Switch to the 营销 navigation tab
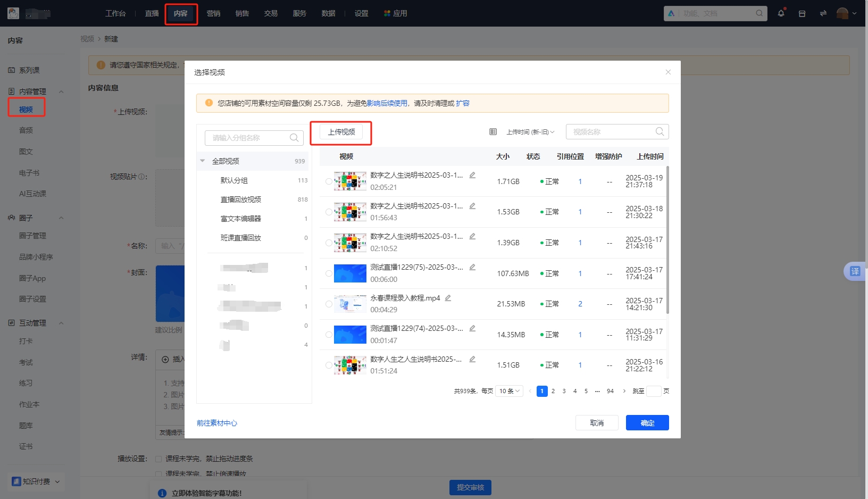This screenshot has width=868, height=499. (213, 13)
